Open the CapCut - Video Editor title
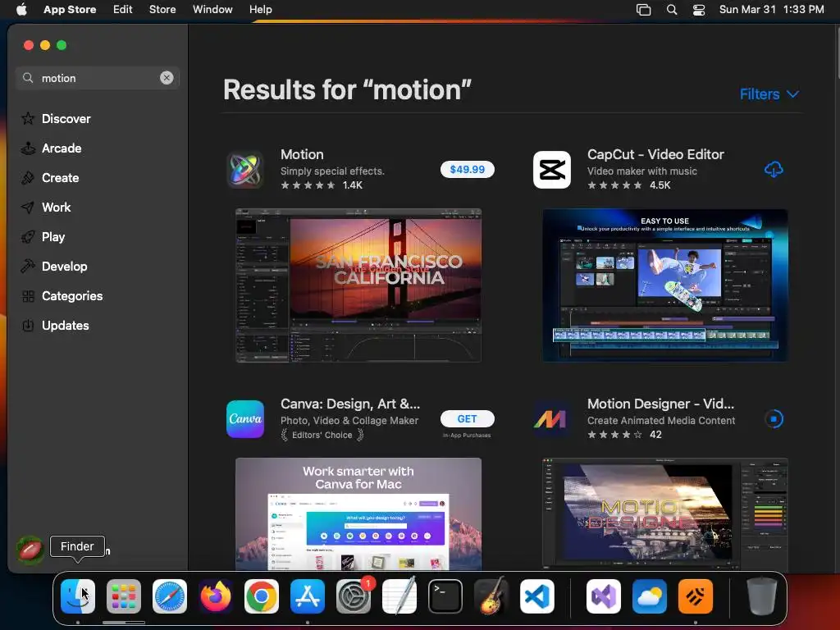 [655, 154]
